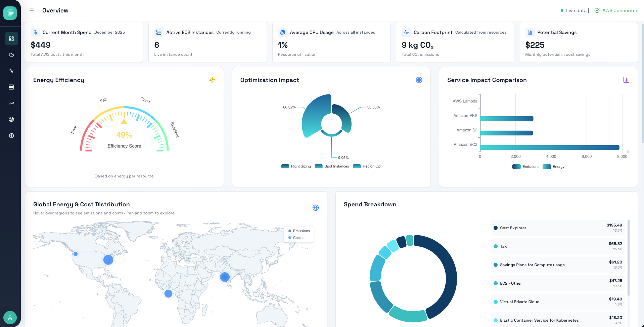
Task: Click the Amazon EC2 bar in chart
Action: pyautogui.click(x=549, y=147)
